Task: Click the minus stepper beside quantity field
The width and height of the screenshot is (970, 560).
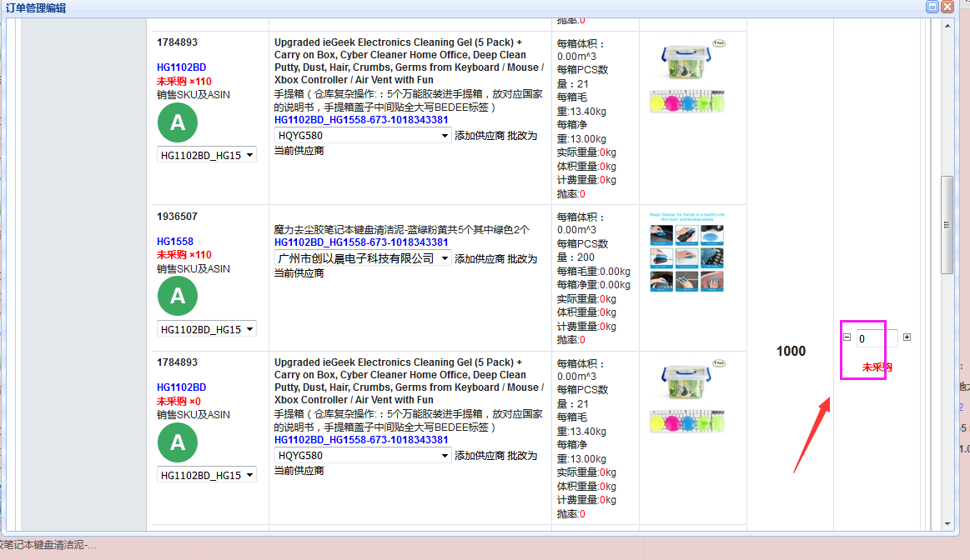Action: point(847,337)
